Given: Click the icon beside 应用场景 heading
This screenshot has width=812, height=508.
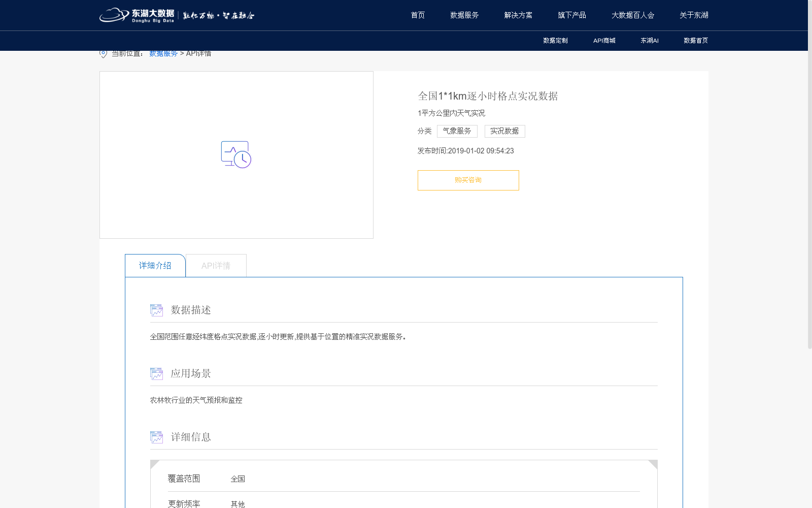Looking at the screenshot, I should (156, 373).
